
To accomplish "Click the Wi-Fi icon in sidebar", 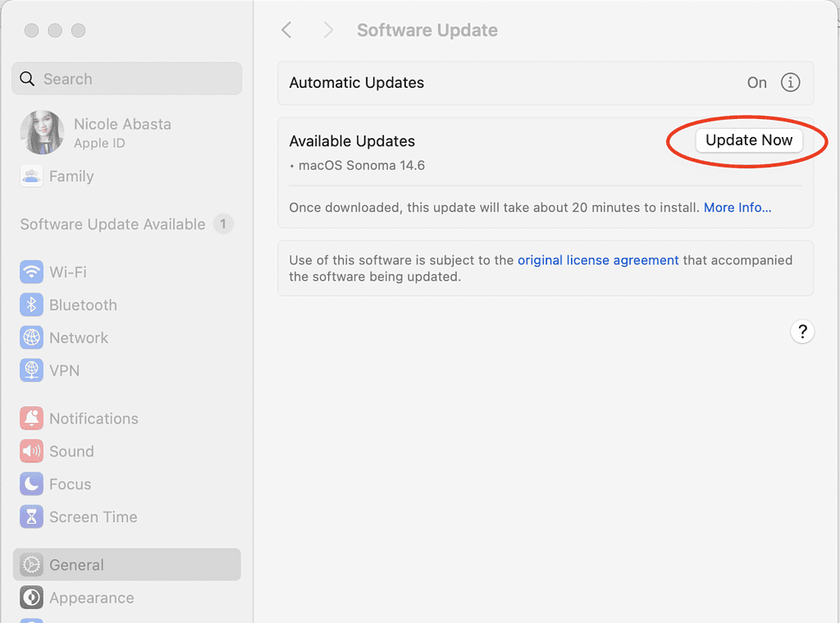I will (31, 272).
